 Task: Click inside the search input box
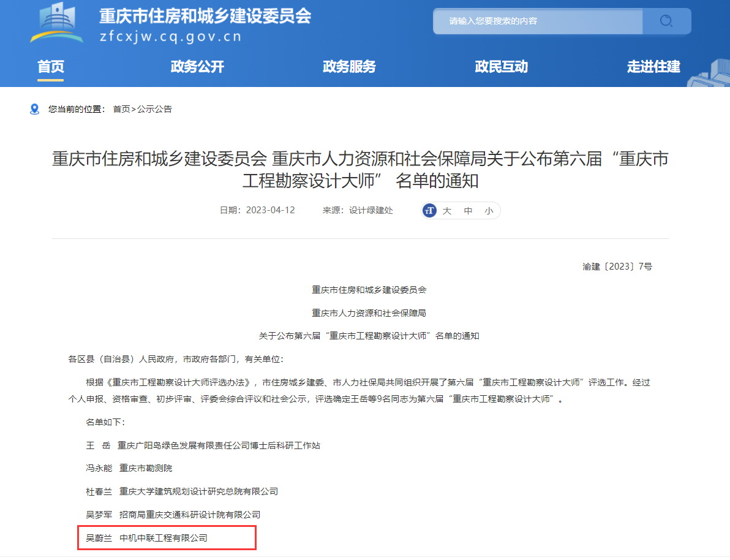538,21
